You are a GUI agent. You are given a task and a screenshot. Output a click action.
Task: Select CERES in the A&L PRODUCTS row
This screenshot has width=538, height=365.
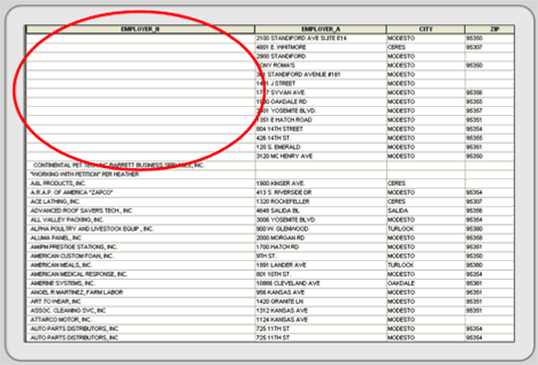click(x=425, y=184)
